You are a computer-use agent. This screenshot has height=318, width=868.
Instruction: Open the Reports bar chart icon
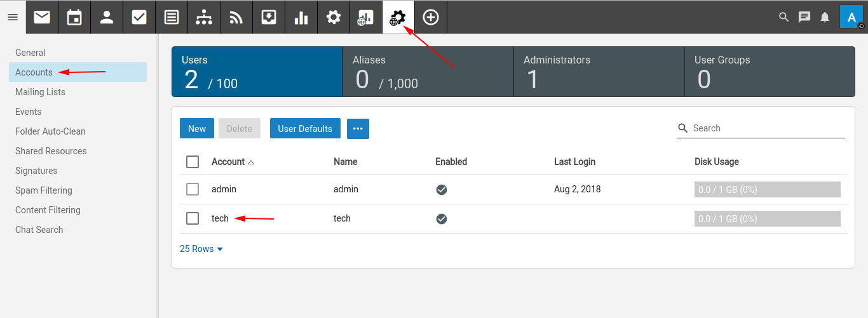[x=301, y=17]
